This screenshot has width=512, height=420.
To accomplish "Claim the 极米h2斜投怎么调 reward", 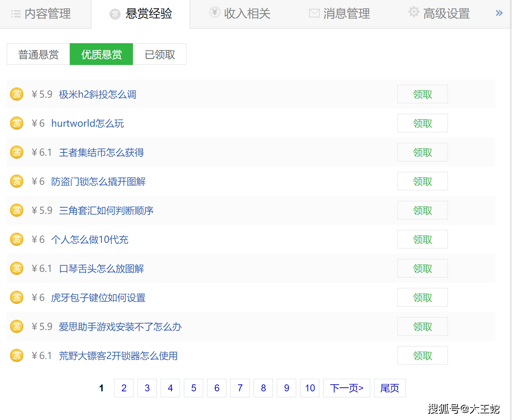I will point(423,94).
